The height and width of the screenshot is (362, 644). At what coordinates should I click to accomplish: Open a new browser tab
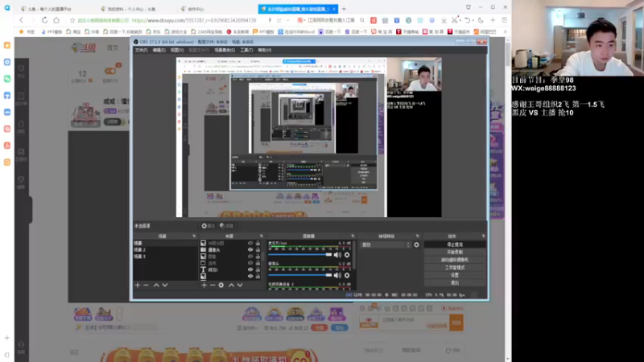(x=344, y=9)
